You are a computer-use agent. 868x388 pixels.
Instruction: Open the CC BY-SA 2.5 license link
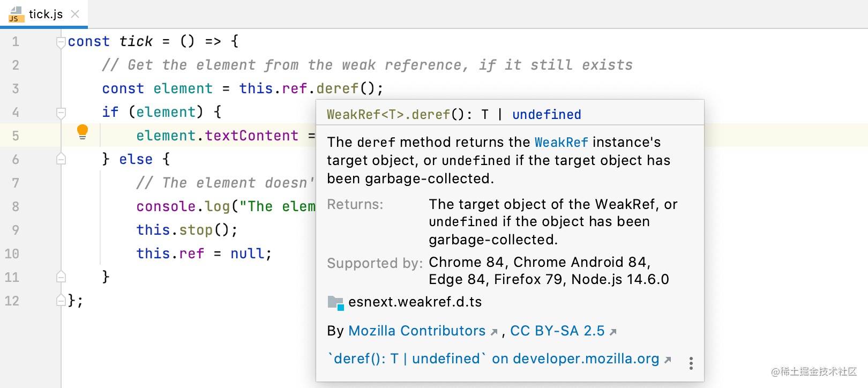coord(557,331)
